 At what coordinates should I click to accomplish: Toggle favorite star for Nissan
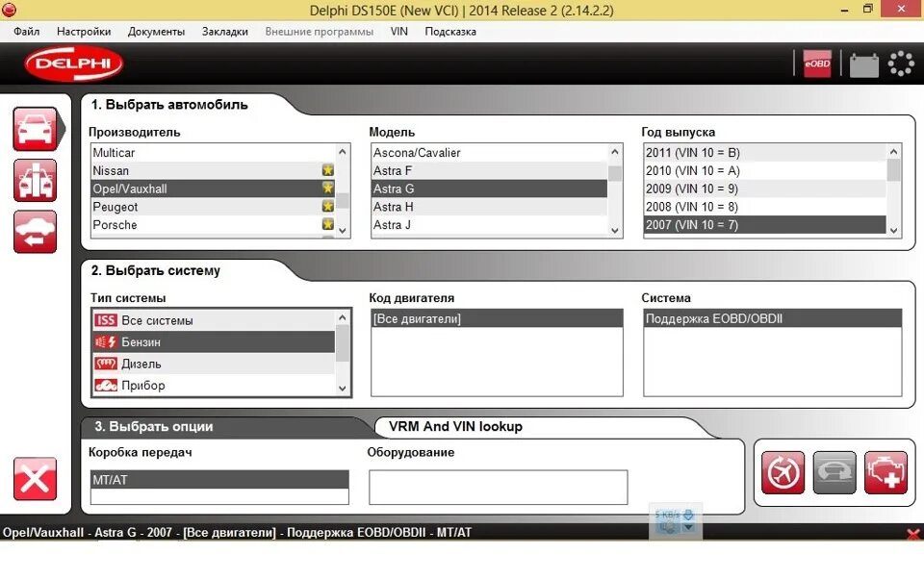[x=327, y=170]
